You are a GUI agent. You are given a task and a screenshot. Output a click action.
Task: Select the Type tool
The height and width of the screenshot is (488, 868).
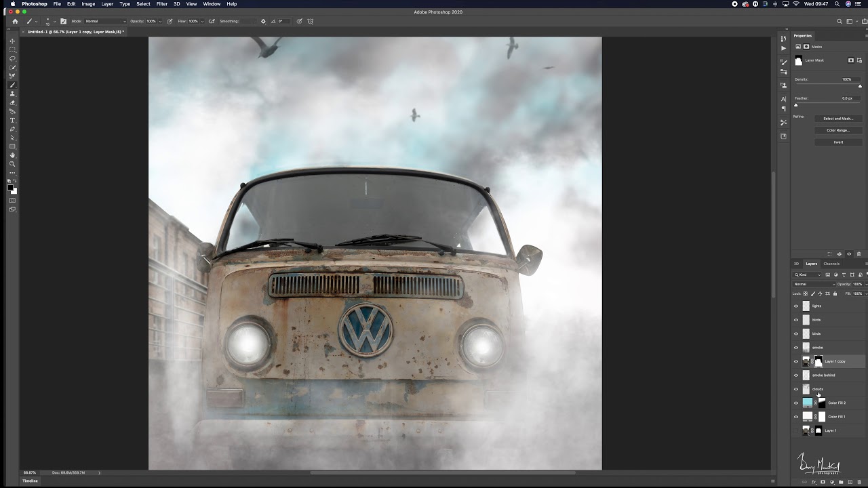pos(12,120)
